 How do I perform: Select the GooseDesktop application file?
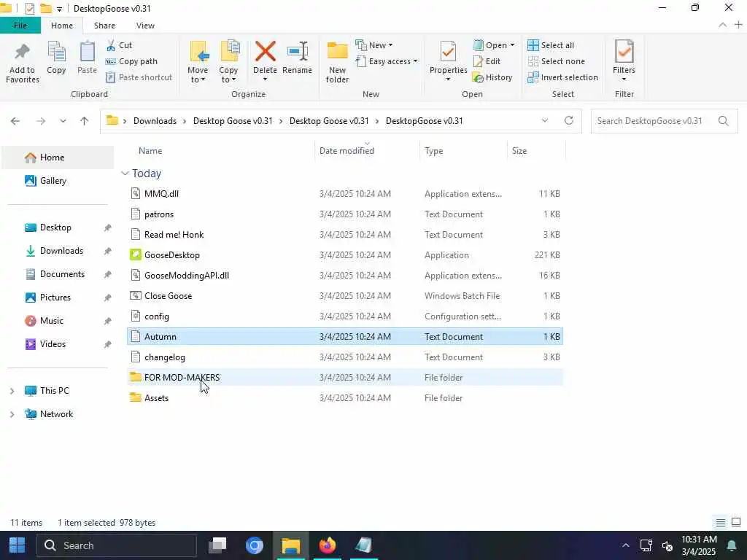click(x=345, y=255)
